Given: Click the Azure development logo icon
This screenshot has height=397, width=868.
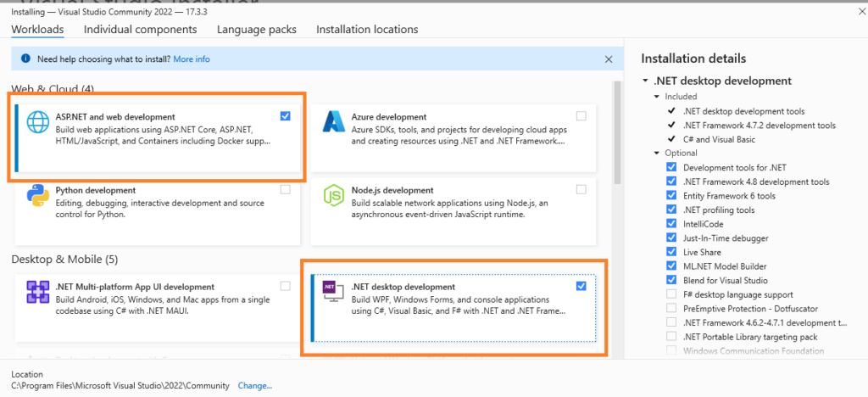Looking at the screenshot, I should point(331,122).
